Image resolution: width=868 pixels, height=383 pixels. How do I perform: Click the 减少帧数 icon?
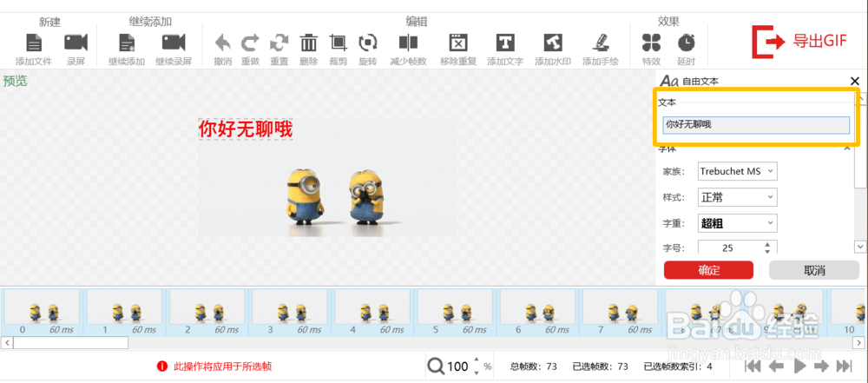click(x=409, y=43)
